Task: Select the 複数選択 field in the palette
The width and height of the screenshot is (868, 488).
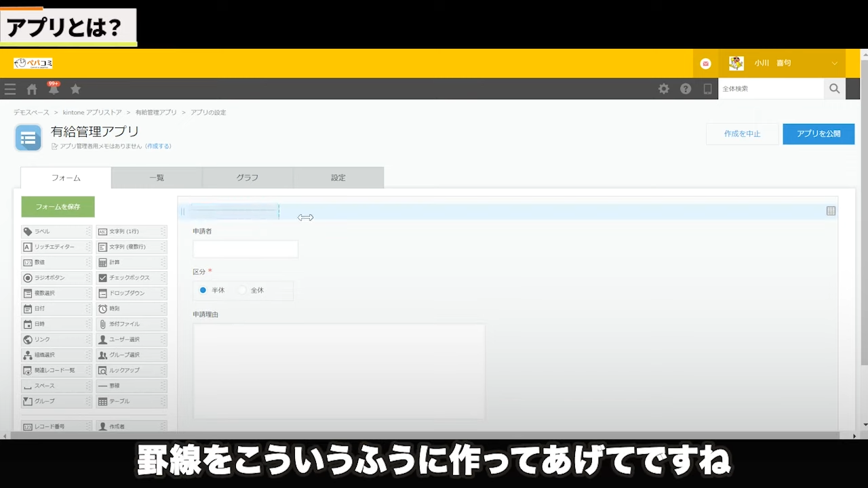Action: 56,293
